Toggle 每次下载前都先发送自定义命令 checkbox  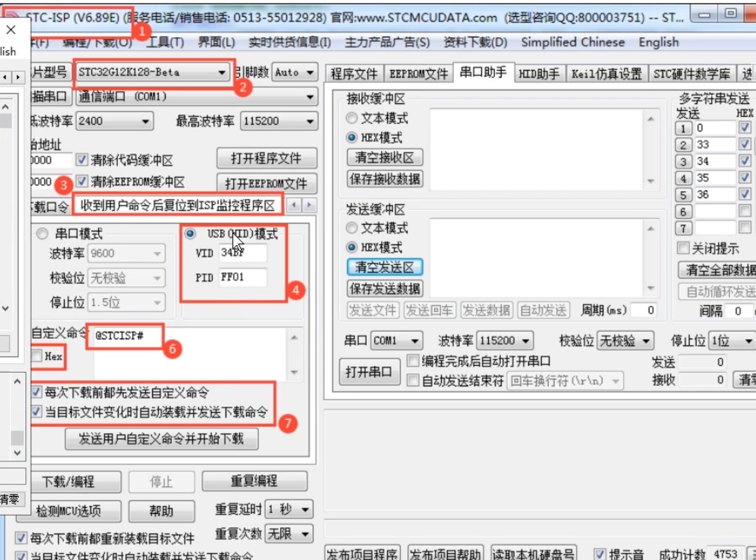[x=36, y=392]
